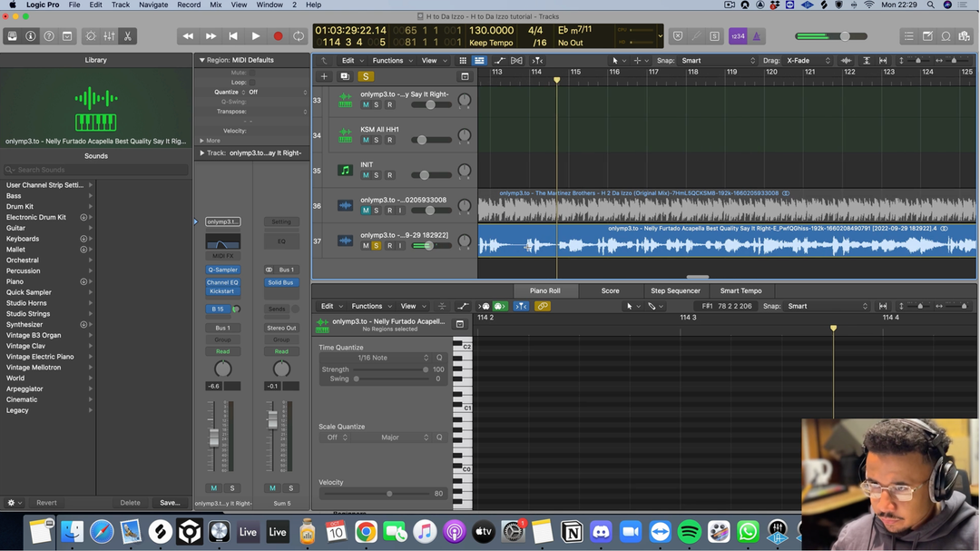Adjust the master volume slider

pos(844,36)
